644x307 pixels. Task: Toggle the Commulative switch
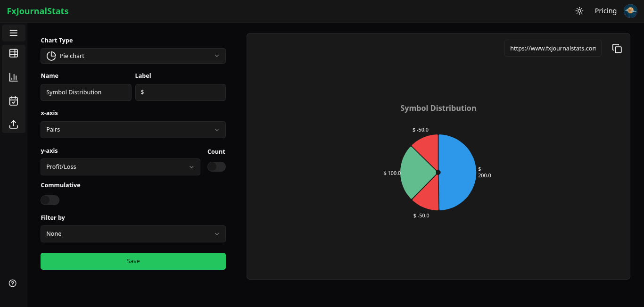tap(50, 200)
